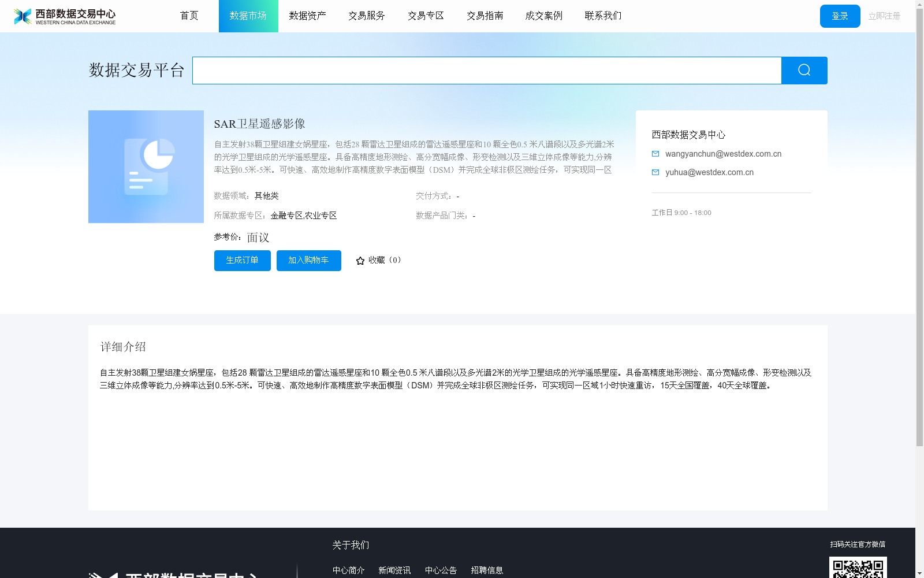
Task: Click the SAR卫星遥感影像 product title
Action: (260, 124)
